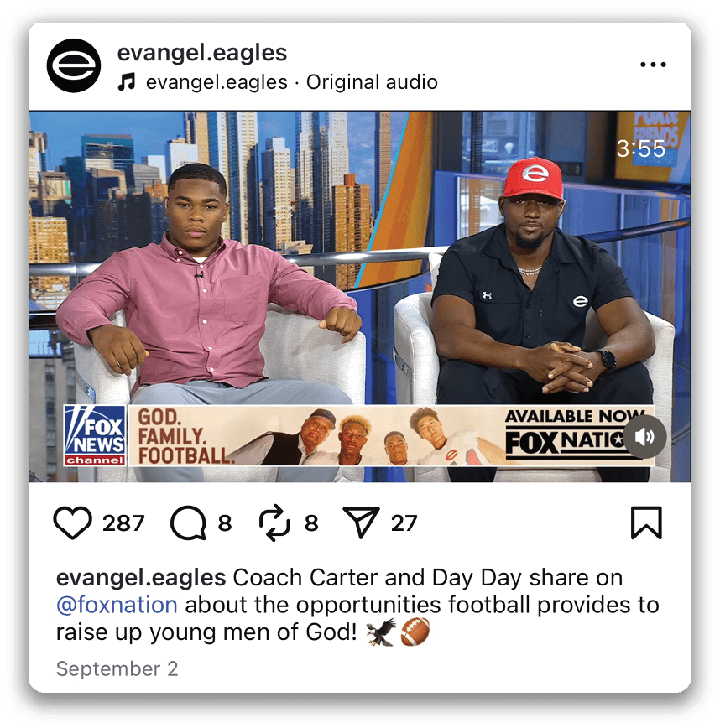The width and height of the screenshot is (720, 728).
Task: Click evangel.eagles name in the caption
Action: pos(141,578)
